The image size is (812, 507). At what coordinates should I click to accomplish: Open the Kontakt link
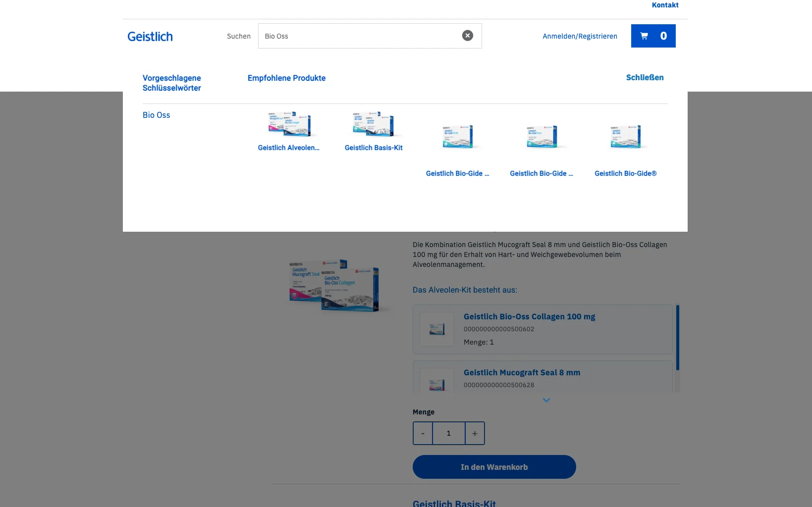point(665,5)
